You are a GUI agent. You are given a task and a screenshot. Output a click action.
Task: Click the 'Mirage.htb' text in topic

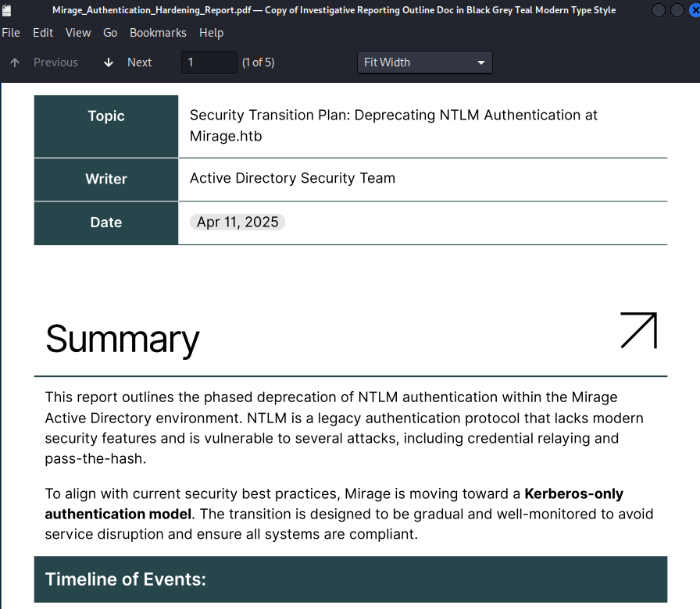tap(226, 136)
